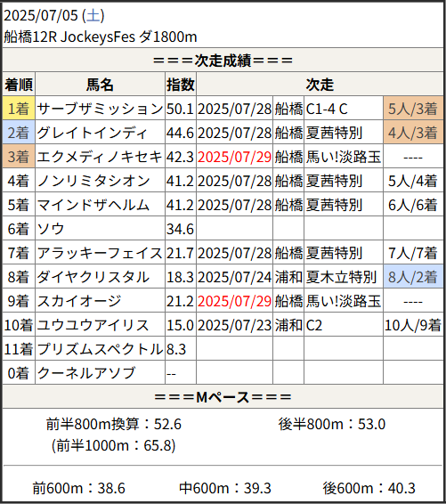Click the 2025/07/23 date for ユウユウアイリス
Screen dimensions: 446x504
tap(234, 325)
